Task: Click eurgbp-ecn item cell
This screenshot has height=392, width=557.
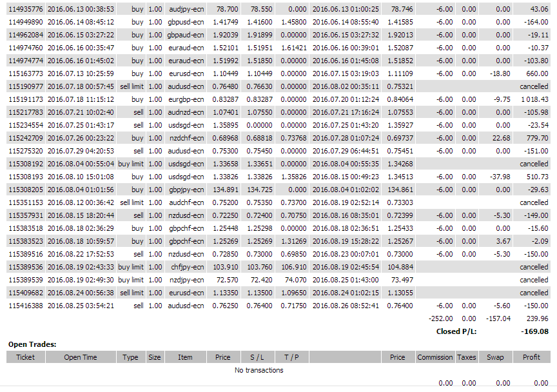Action: pos(186,99)
